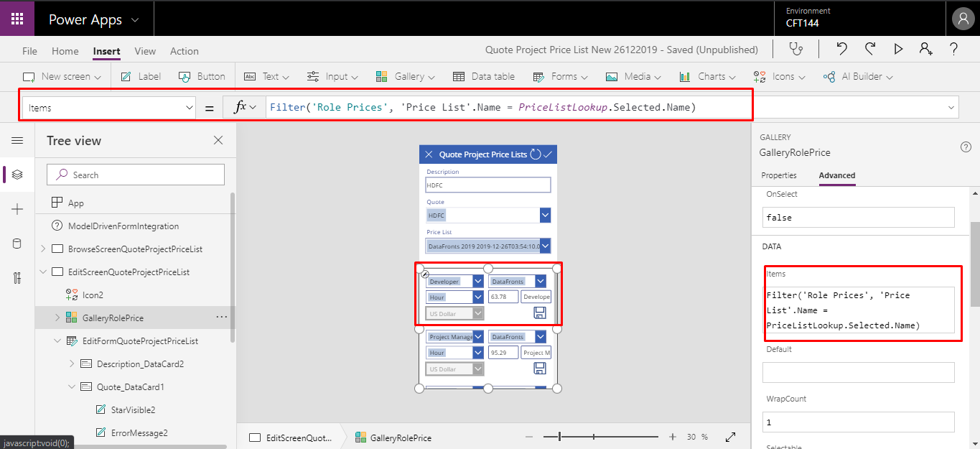980x449 pixels.
Task: Click the Insert plus icon in left rail
Action: pos(17,209)
